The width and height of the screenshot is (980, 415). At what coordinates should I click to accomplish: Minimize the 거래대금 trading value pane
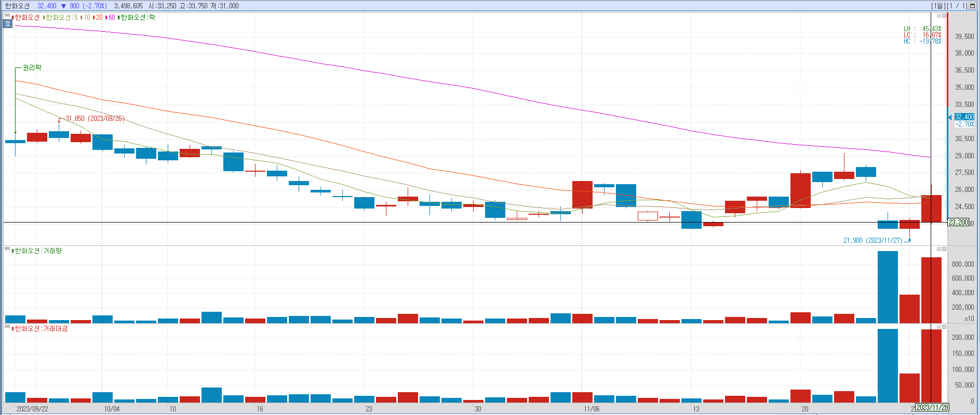click(938, 327)
